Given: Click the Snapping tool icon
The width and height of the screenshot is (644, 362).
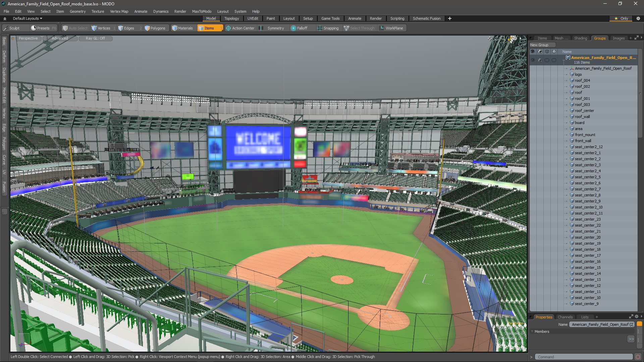Looking at the screenshot, I should [319, 28].
